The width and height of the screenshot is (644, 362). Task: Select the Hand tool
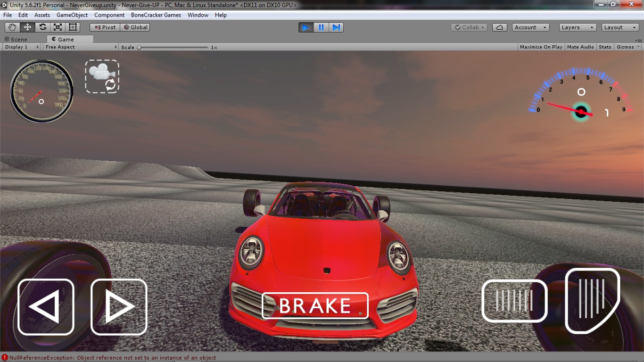point(13,27)
